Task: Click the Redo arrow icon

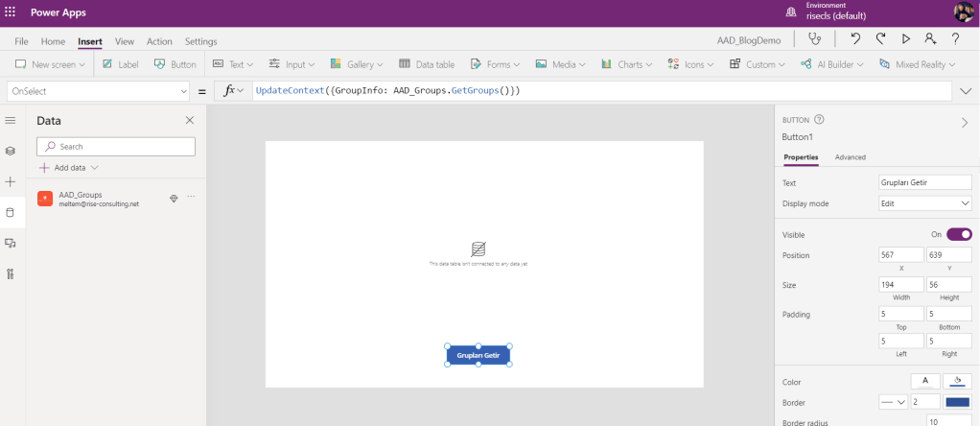Action: click(x=880, y=39)
